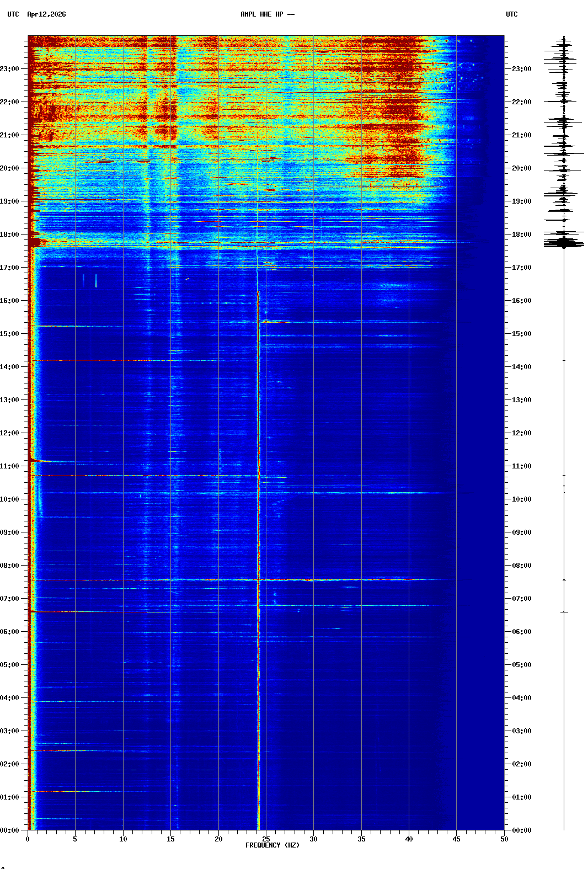Select the 07:00 marker on right axis
588x874 pixels.
[521, 599]
